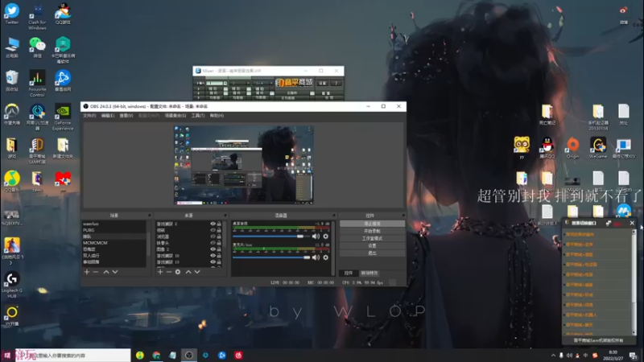Move the selected source down
Image resolution: width=644 pixels, height=362 pixels.
pyautogui.click(x=197, y=272)
